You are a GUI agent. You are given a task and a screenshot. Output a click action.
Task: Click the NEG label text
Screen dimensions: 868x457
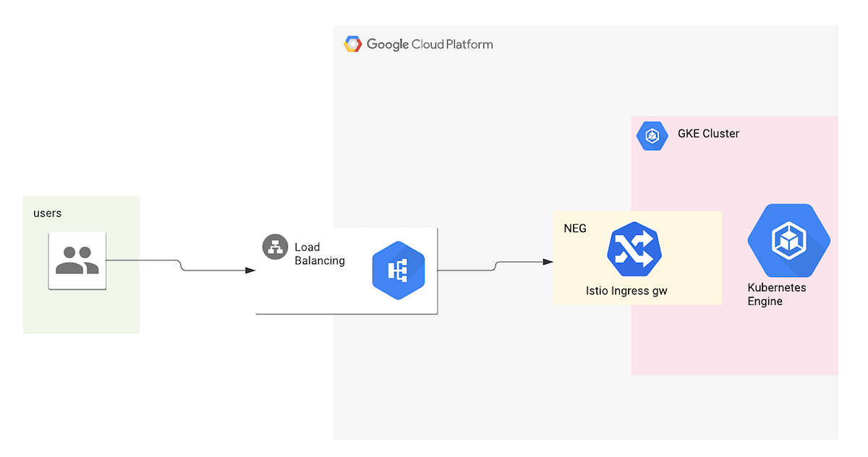[x=574, y=228]
